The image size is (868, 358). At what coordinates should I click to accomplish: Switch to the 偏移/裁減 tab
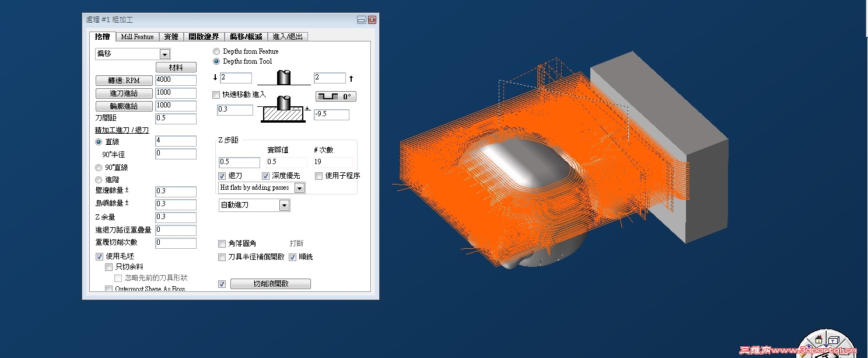246,36
